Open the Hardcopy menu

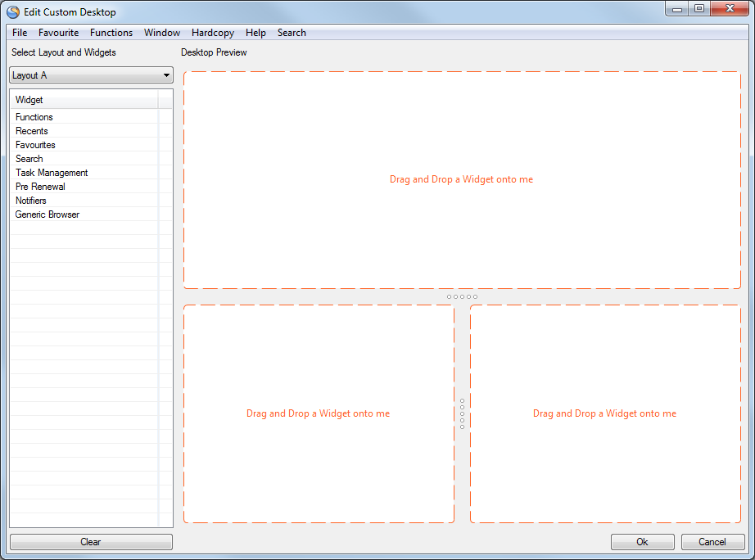coord(212,33)
